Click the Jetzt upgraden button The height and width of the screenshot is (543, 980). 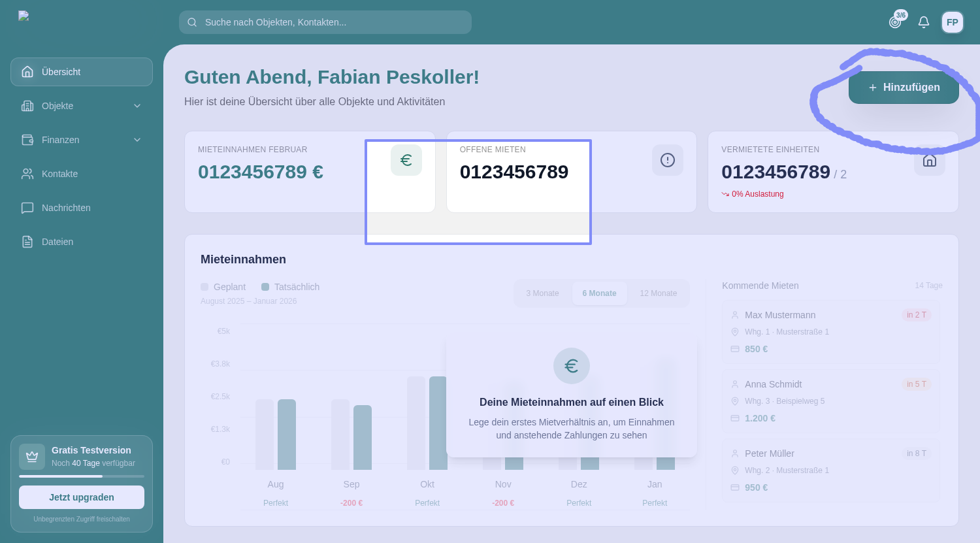pyautogui.click(x=82, y=497)
